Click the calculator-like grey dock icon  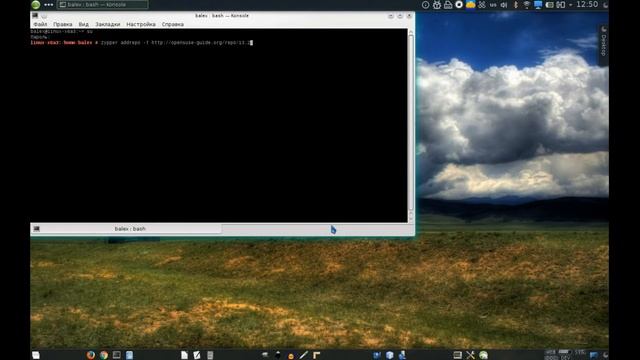click(x=210, y=355)
